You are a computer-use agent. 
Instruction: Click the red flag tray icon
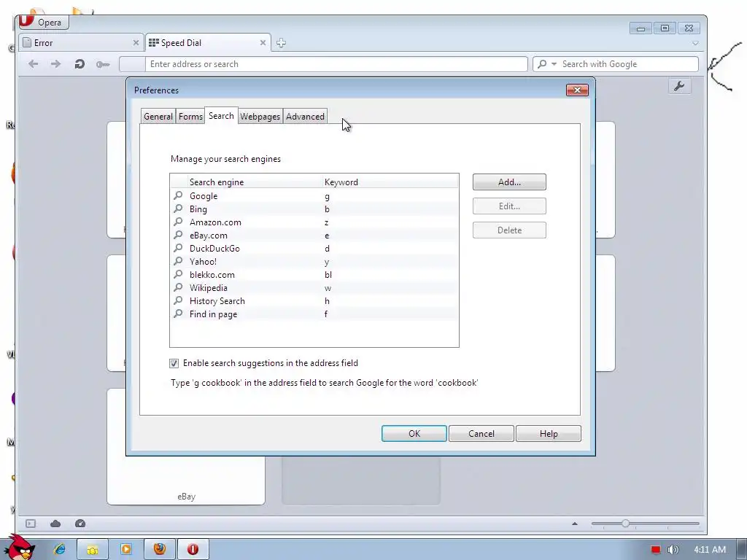[x=656, y=550]
